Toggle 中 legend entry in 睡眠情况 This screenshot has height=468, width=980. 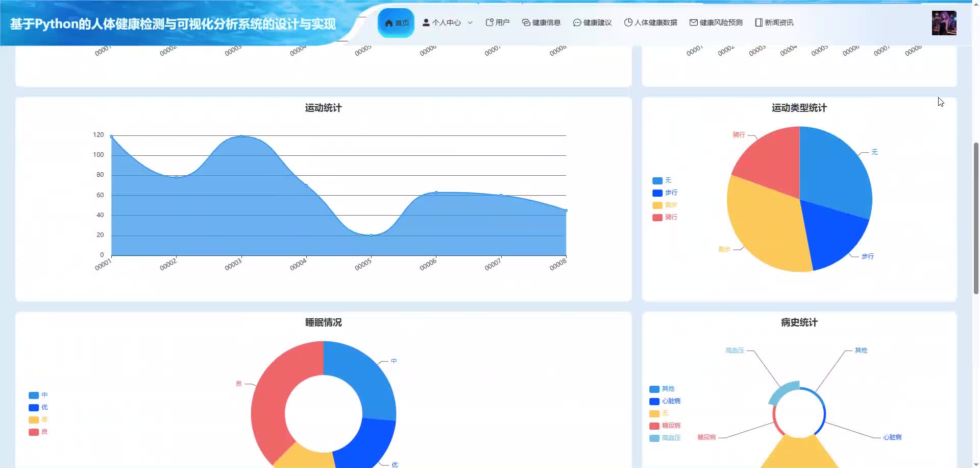[x=38, y=395]
